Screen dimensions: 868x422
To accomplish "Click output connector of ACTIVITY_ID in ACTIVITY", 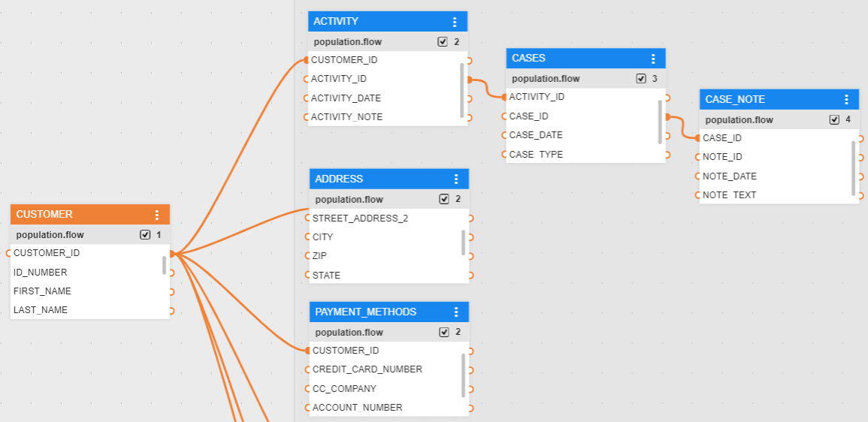I will (469, 79).
